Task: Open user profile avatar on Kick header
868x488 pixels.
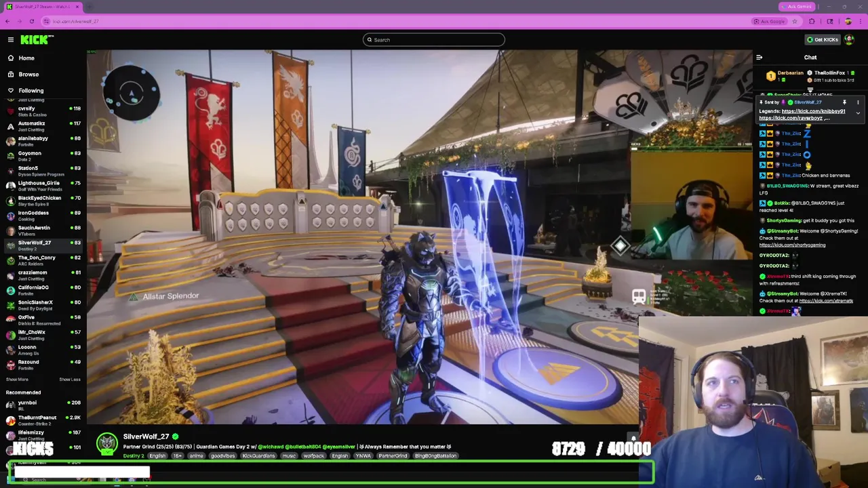Action: point(850,40)
